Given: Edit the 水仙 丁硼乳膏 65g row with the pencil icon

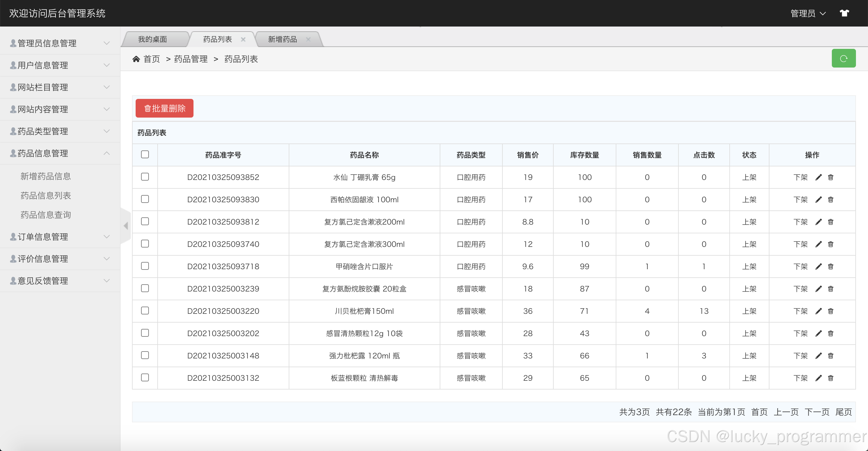Looking at the screenshot, I should tap(819, 177).
